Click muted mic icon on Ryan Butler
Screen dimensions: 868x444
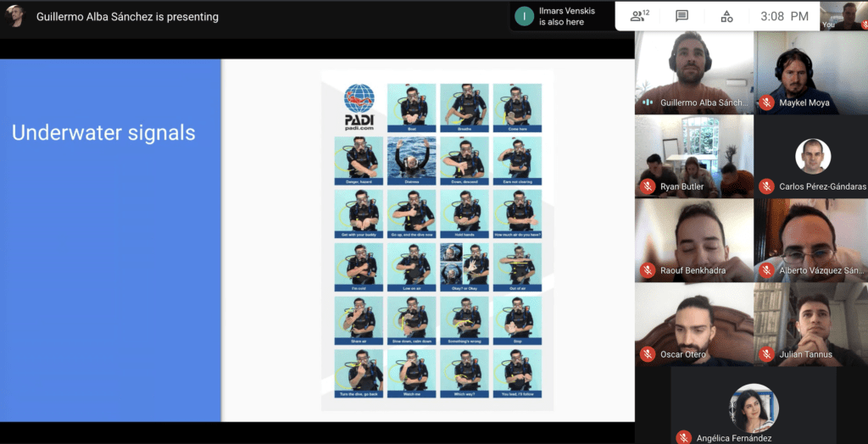pyautogui.click(x=647, y=186)
